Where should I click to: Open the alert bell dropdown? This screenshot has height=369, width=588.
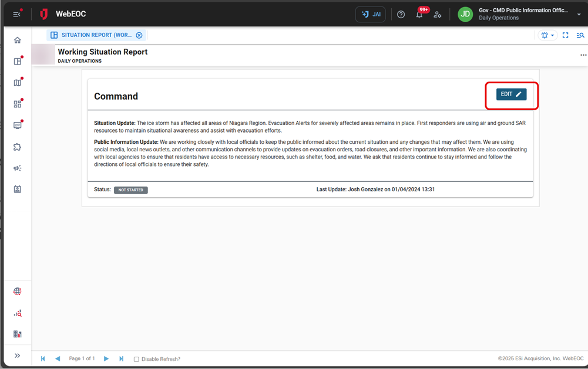547,35
